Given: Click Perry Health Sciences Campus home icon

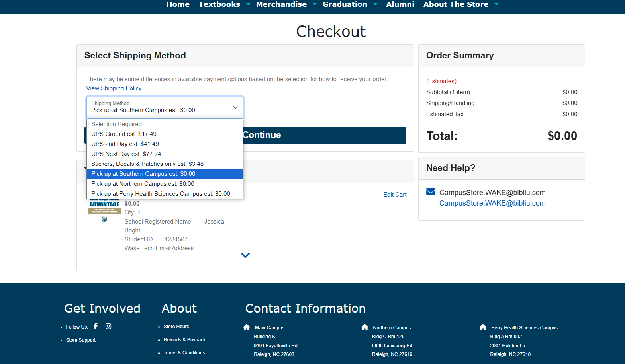Looking at the screenshot, I should (483, 327).
